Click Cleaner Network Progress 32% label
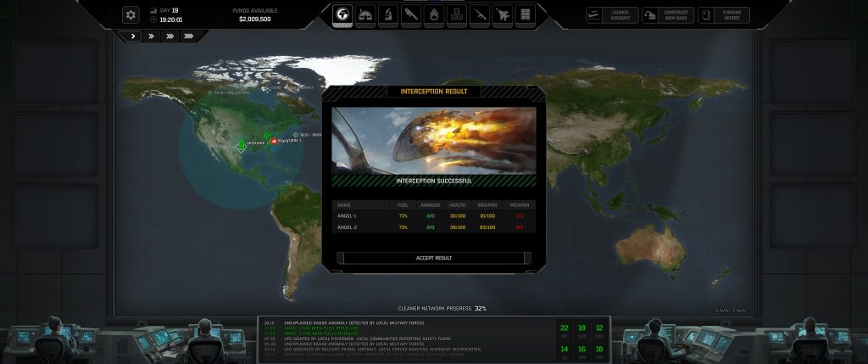 [442, 309]
